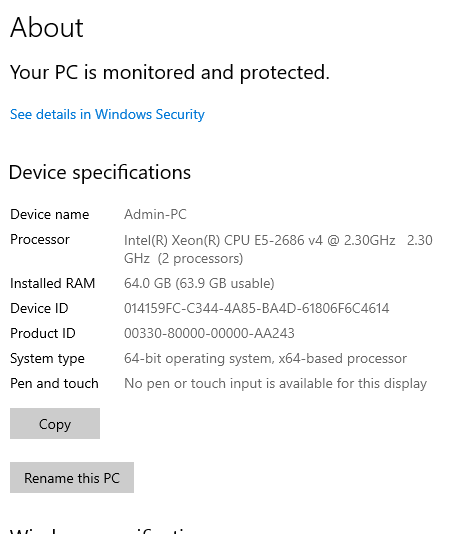Click the Pen and touch label

[54, 383]
